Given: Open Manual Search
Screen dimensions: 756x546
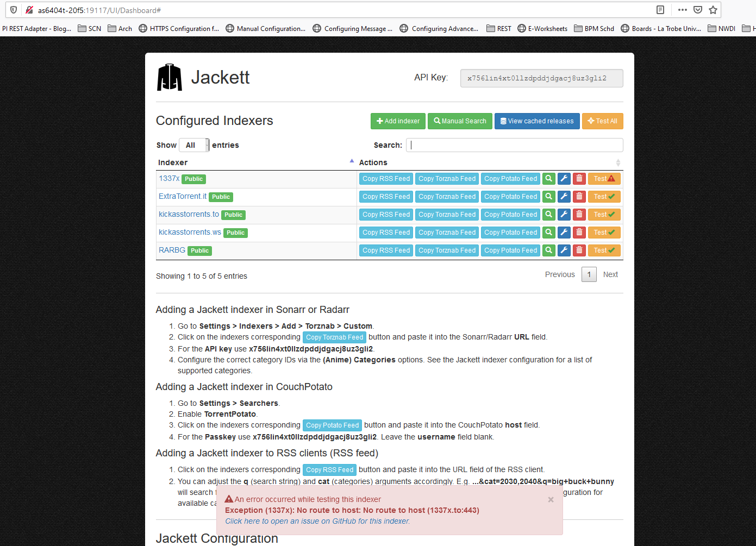Looking at the screenshot, I should tap(460, 121).
